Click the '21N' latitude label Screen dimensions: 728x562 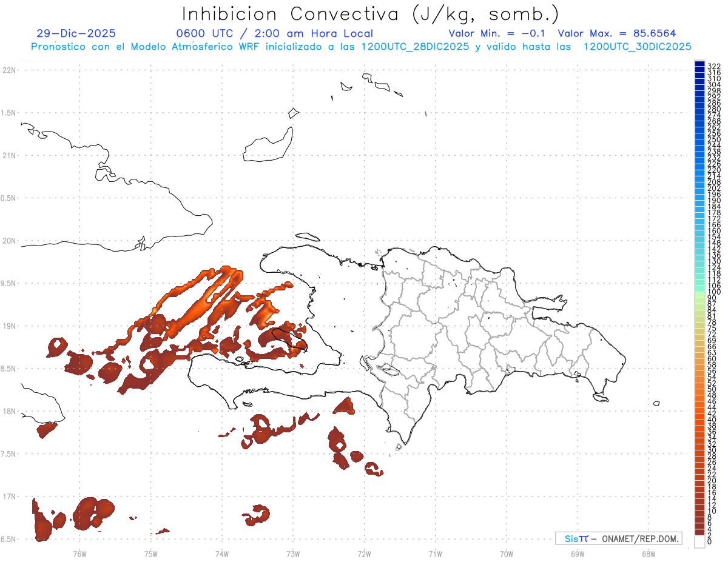(9, 156)
